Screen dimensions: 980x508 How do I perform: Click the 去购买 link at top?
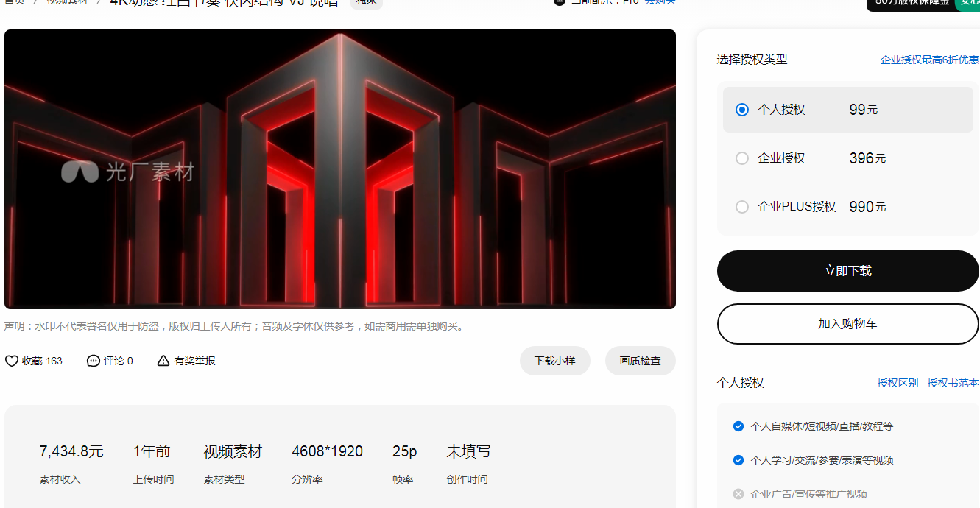[660, 2]
